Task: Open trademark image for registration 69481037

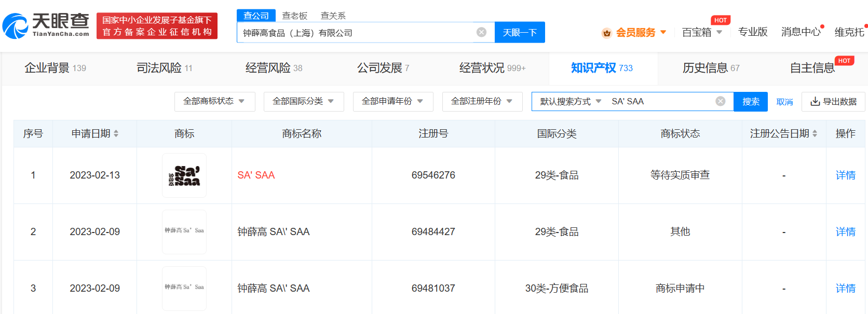Action: [x=184, y=288]
